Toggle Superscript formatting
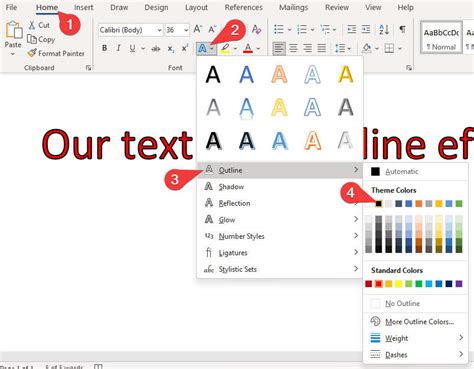 (x=185, y=48)
